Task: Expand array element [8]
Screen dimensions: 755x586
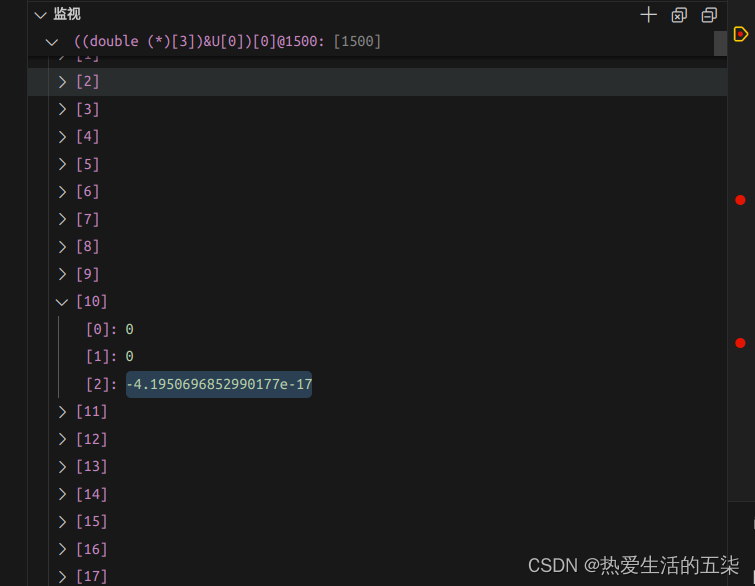Action: [62, 247]
